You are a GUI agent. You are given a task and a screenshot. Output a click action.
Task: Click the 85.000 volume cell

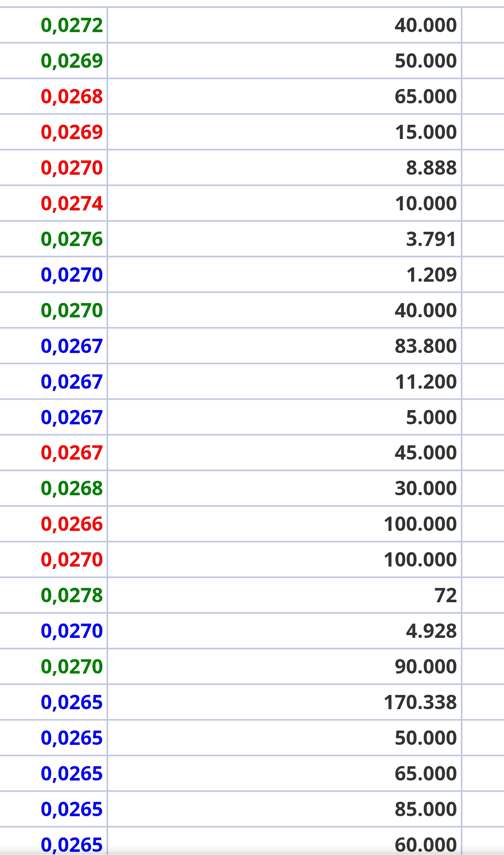pyautogui.click(x=426, y=809)
